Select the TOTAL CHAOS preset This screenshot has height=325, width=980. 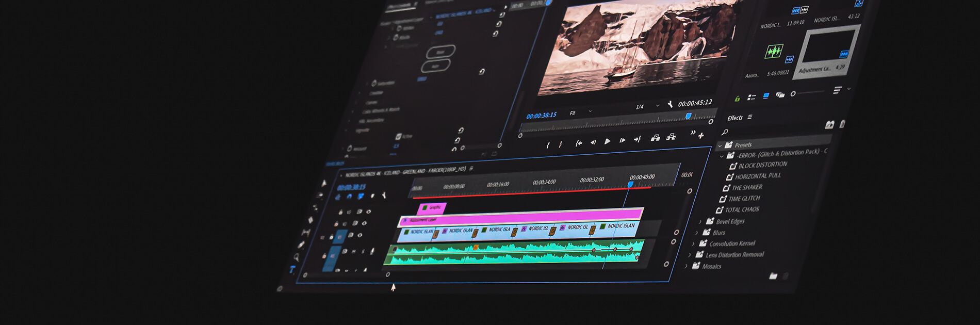pyautogui.click(x=741, y=209)
